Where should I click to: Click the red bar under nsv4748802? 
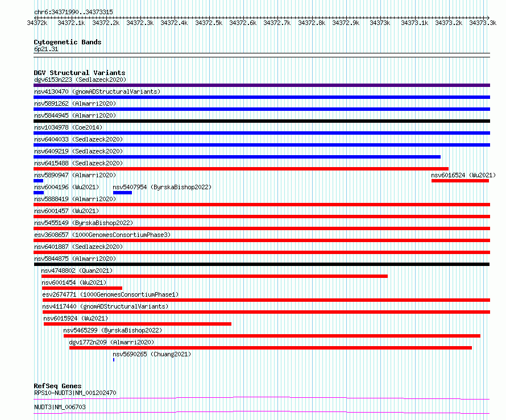(x=214, y=276)
